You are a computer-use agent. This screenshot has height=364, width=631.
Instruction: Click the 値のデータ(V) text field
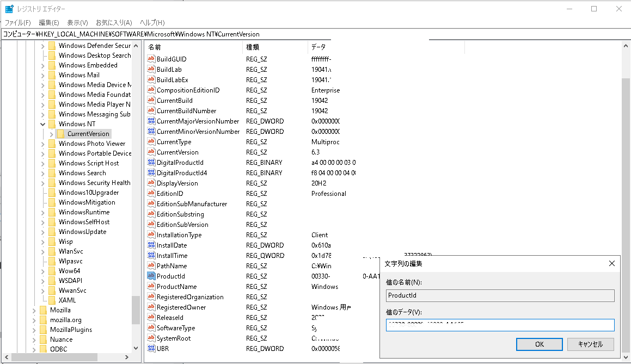[x=500, y=325]
